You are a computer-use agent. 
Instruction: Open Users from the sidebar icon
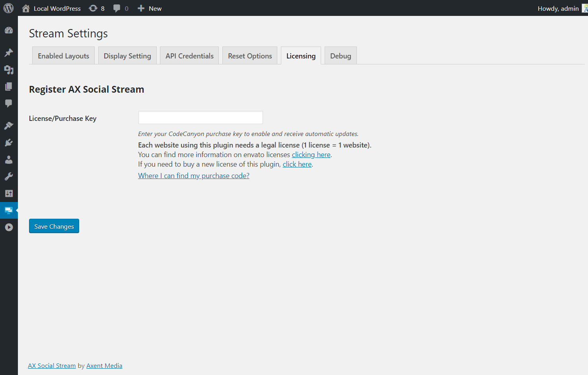[x=9, y=160]
